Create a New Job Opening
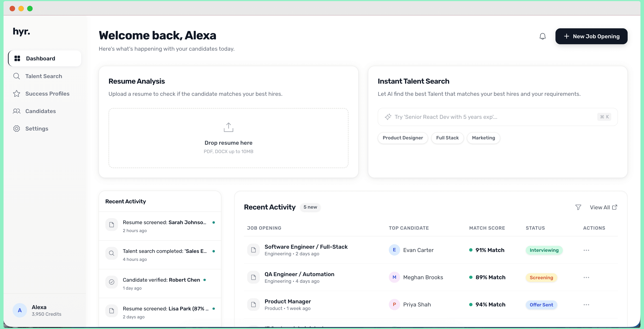 (591, 36)
